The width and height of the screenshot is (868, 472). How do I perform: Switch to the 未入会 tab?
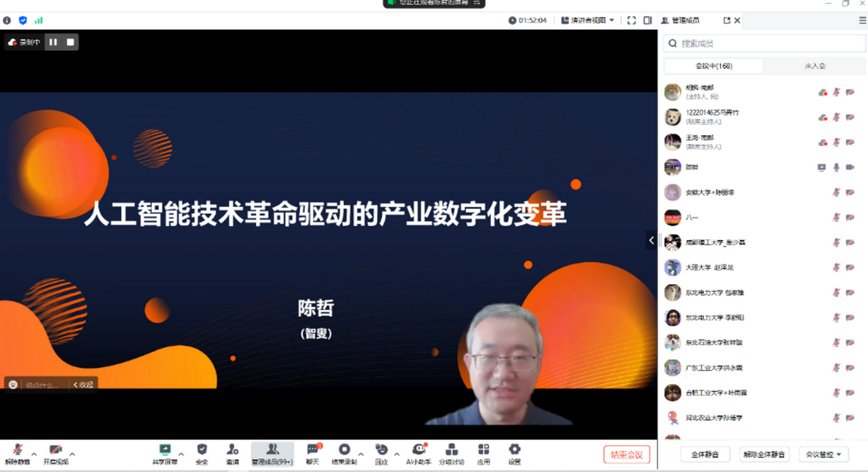814,66
